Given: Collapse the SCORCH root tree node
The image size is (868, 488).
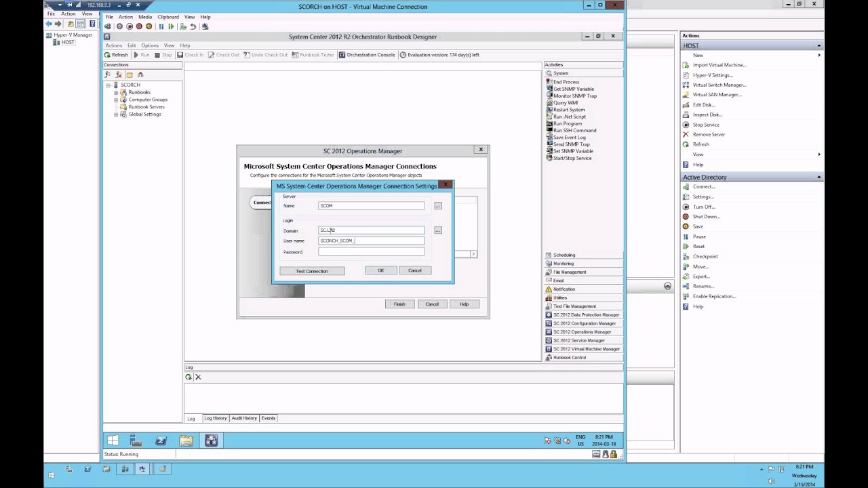Looking at the screenshot, I should pyautogui.click(x=108, y=85).
